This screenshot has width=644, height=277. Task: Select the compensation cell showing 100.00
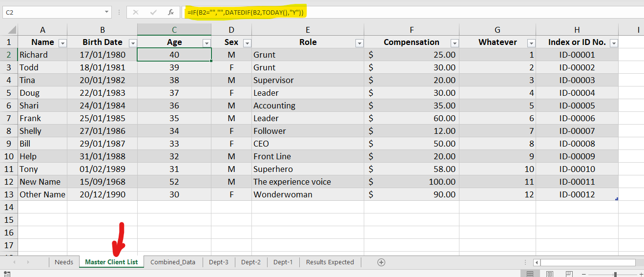pyautogui.click(x=412, y=182)
